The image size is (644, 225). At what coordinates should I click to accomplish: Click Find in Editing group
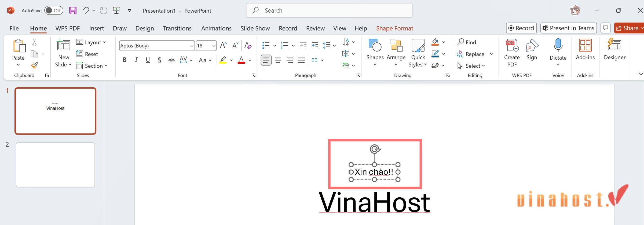[467, 42]
